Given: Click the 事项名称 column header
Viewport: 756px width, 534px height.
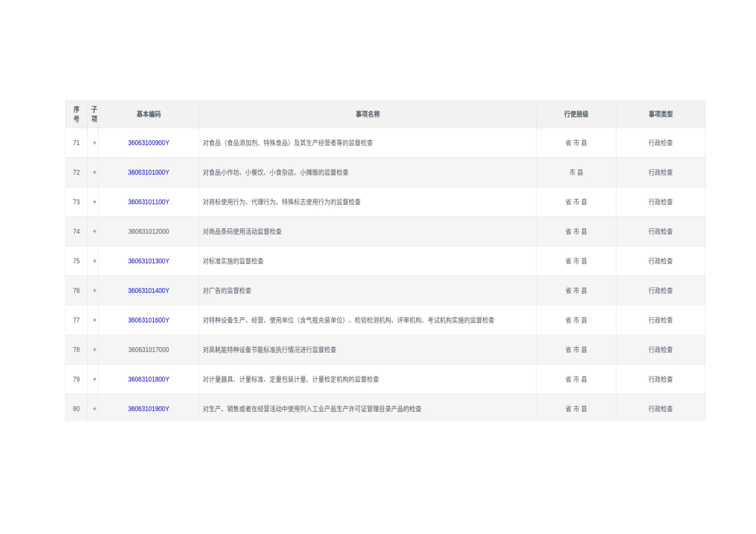Looking at the screenshot, I should [x=367, y=114].
